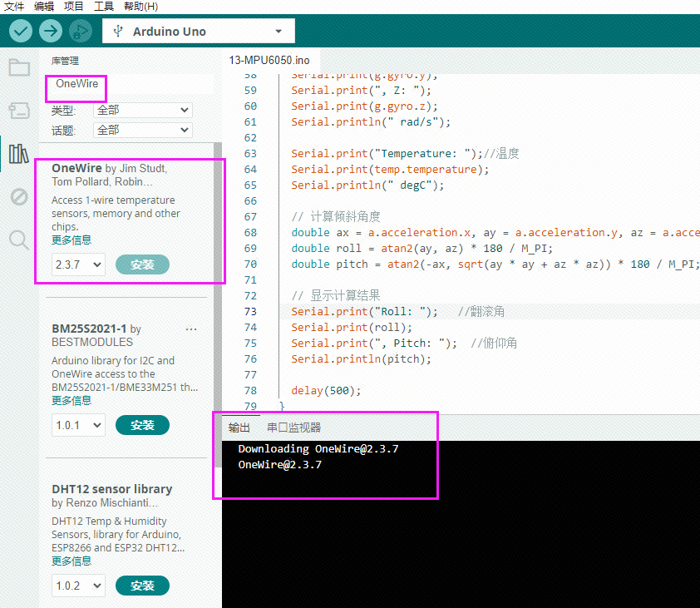This screenshot has width=700, height=608.
Task: Click the Serial.print(temp.temperature) line
Action: tap(390, 170)
